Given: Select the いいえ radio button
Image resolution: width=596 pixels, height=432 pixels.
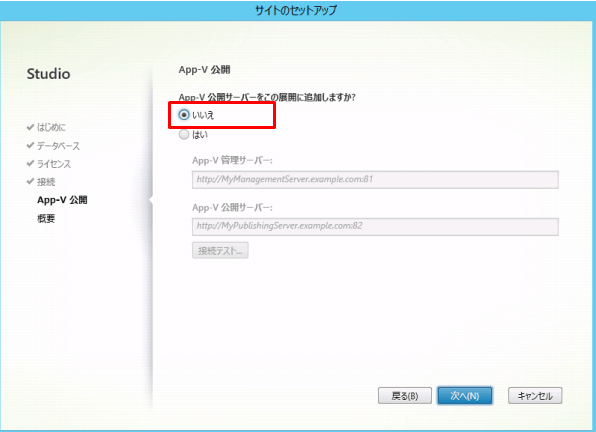Looking at the screenshot, I should coord(184,115).
